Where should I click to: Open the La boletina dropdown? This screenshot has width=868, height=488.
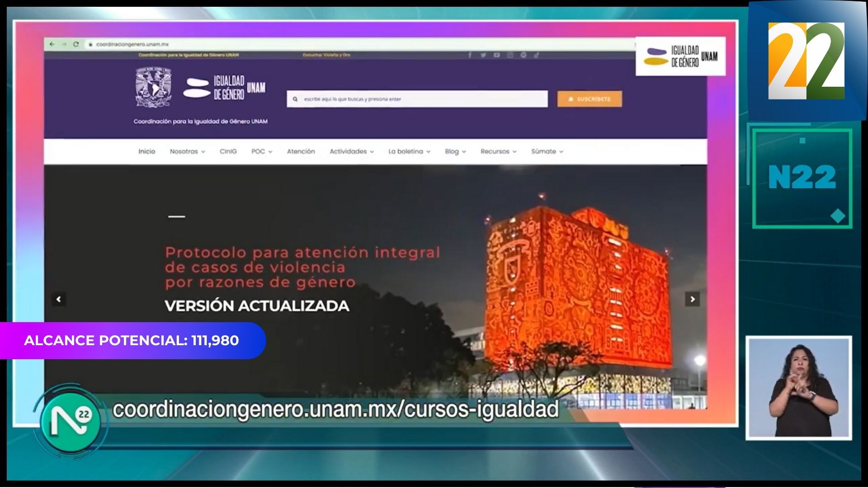(409, 152)
